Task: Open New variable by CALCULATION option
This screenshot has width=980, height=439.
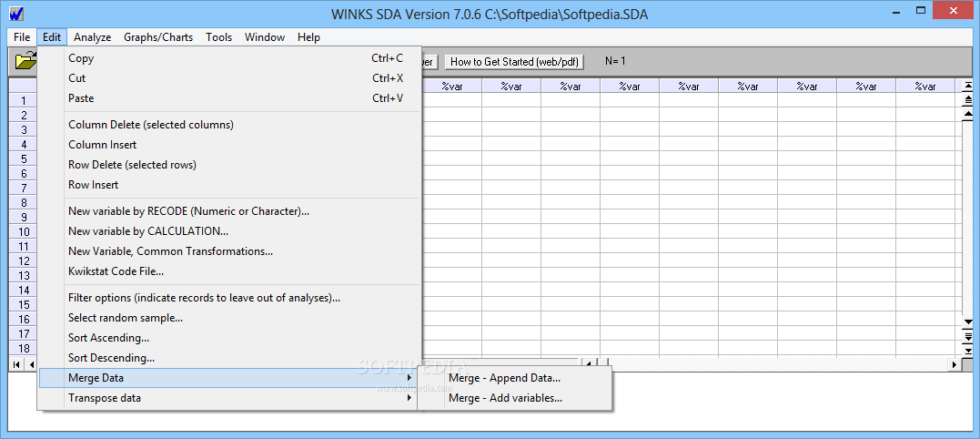Action: pyautogui.click(x=229, y=230)
